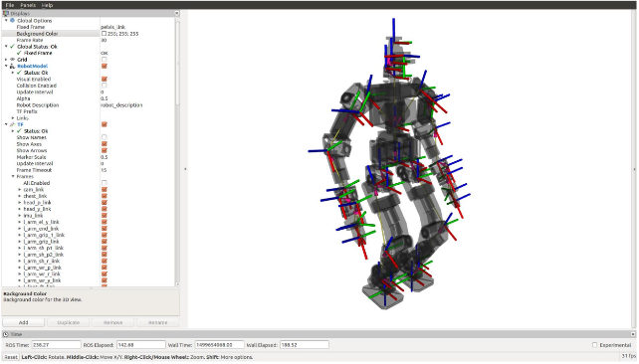Click the Reset button in the status bar
639x364 pixels.
(x=11, y=357)
